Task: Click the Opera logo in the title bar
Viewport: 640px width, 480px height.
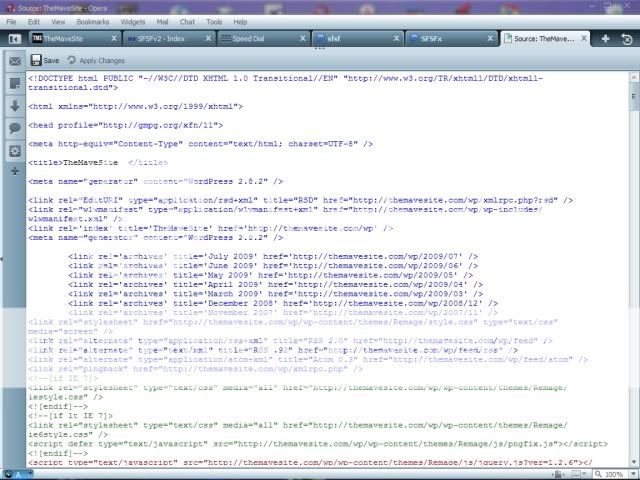Action: coord(11,8)
